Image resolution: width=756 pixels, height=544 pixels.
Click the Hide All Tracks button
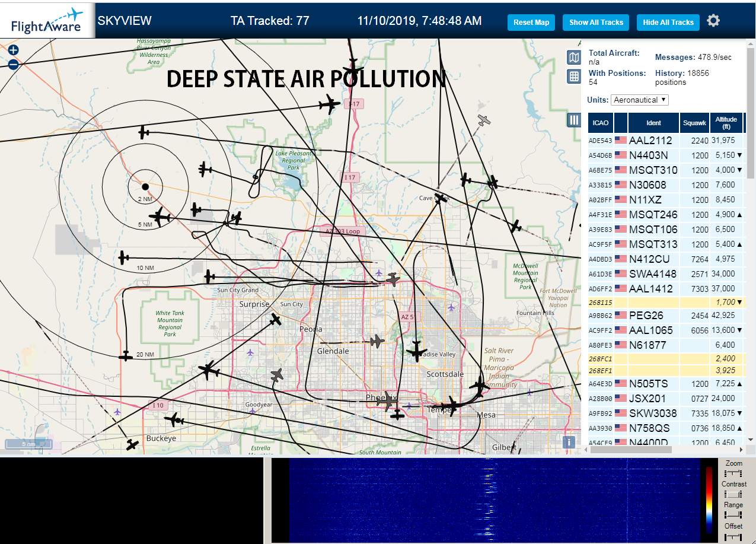pos(668,23)
